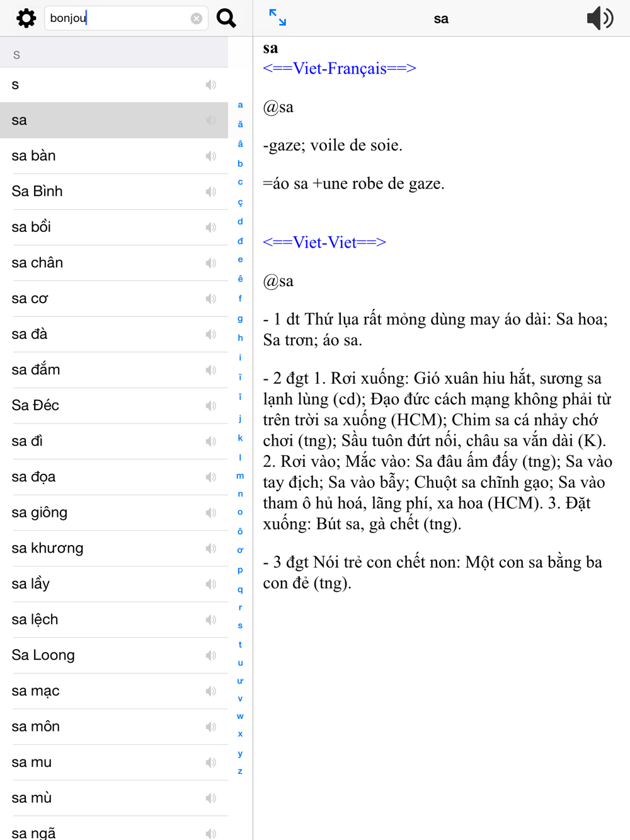Screen dimensions: 630x840
Task: Jump to letter 'ư' in the index
Action: tap(240, 681)
